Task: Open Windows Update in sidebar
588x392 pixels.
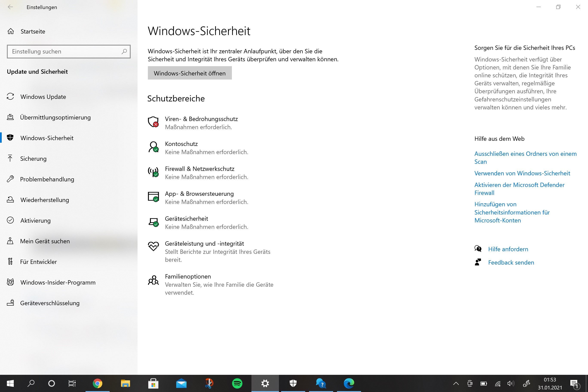Action: (x=69, y=97)
